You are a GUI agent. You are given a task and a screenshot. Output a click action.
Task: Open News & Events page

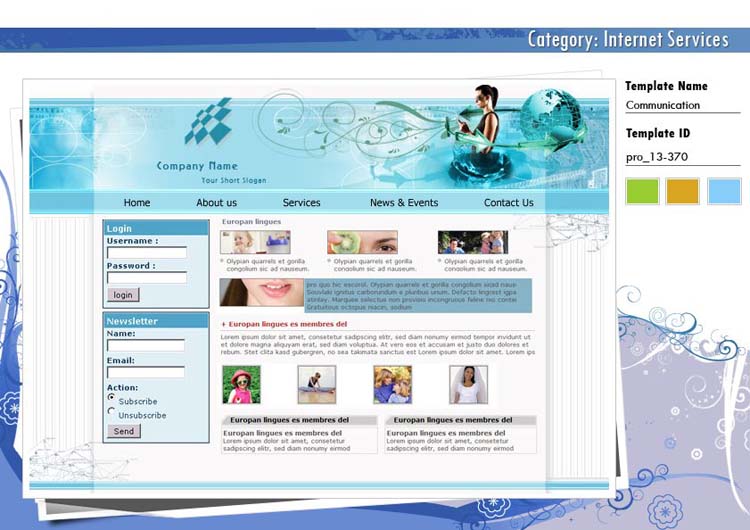(404, 203)
